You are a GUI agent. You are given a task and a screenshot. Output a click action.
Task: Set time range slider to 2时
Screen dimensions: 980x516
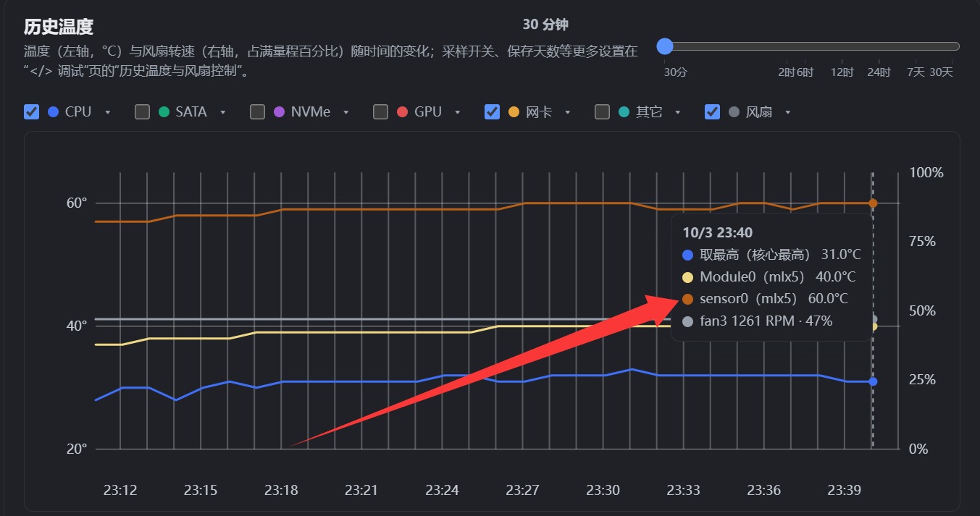[x=785, y=72]
